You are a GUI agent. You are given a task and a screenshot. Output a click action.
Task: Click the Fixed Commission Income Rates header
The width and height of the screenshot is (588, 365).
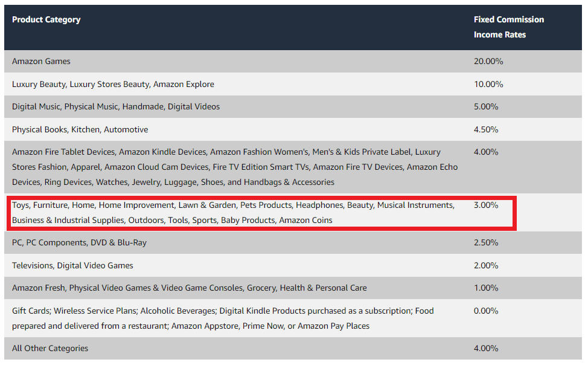[508, 27]
